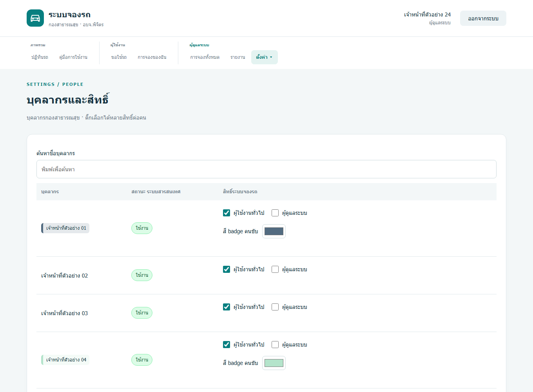Screen dimensions: 533x392
Task: Open รายงาน nav item
Action: [x=238, y=57]
